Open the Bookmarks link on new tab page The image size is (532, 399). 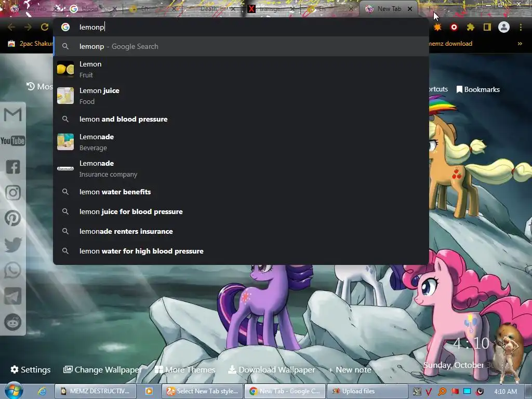[478, 89]
